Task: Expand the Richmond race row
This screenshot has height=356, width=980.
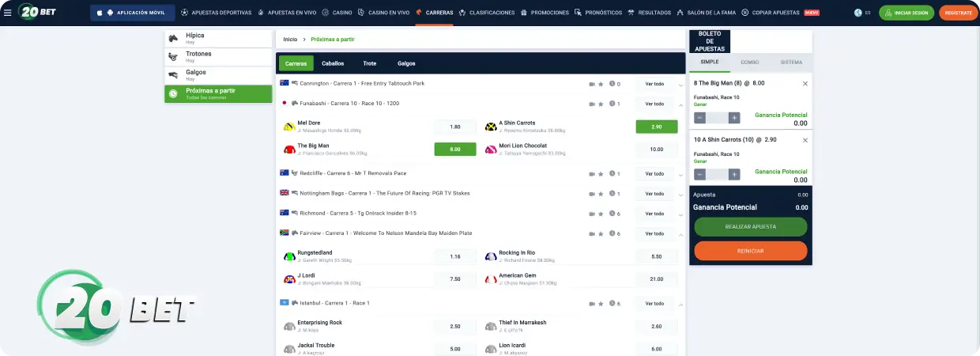Action: (680, 214)
